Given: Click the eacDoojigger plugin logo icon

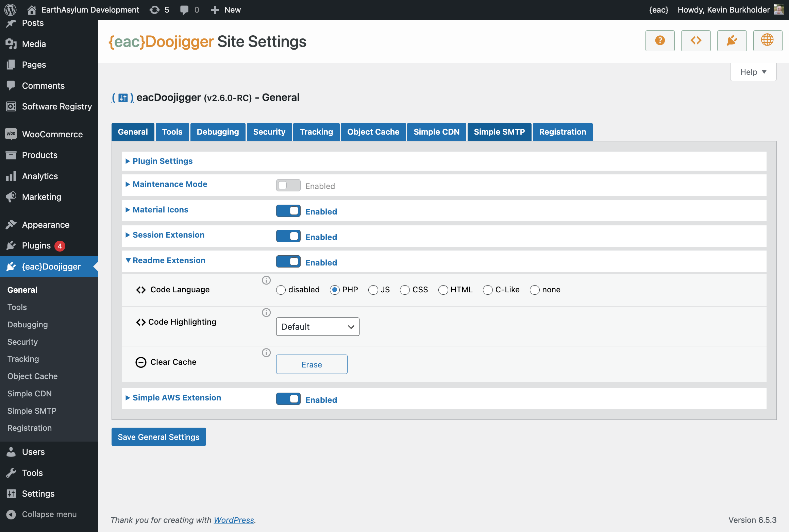Looking at the screenshot, I should (123, 97).
